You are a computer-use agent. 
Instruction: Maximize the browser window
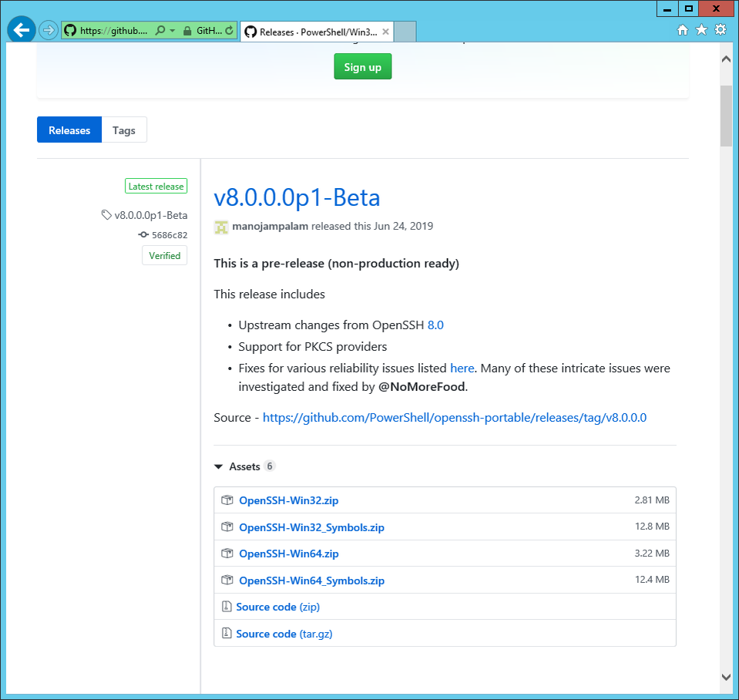689,9
